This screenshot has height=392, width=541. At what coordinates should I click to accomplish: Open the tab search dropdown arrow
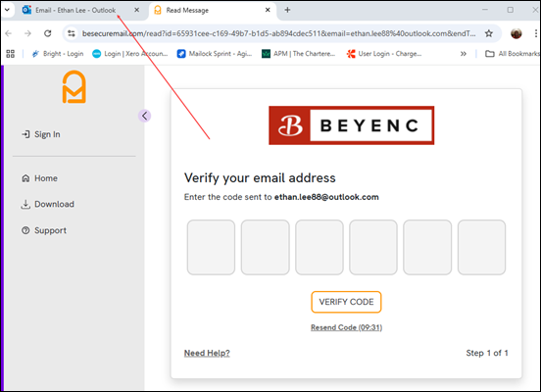click(x=7, y=10)
